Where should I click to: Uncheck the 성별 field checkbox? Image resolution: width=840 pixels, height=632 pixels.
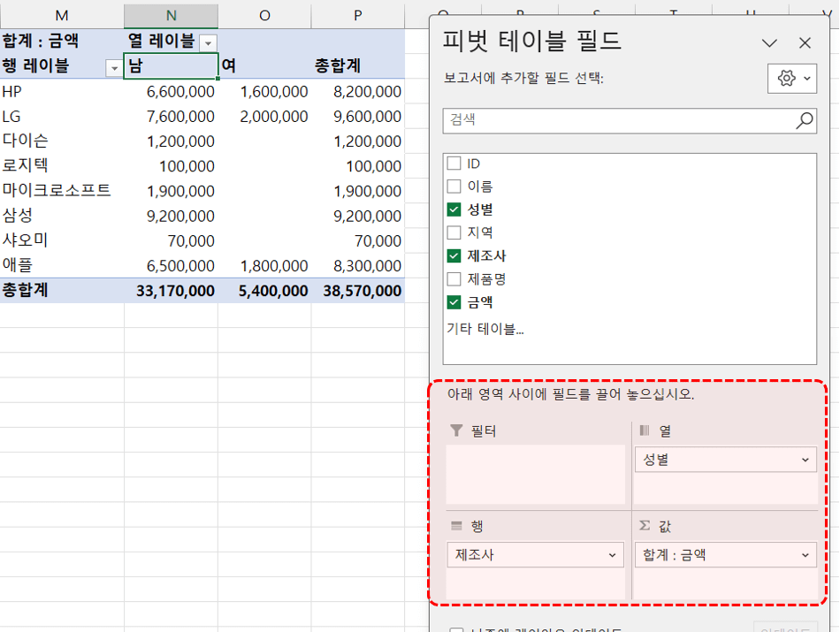[x=454, y=209]
